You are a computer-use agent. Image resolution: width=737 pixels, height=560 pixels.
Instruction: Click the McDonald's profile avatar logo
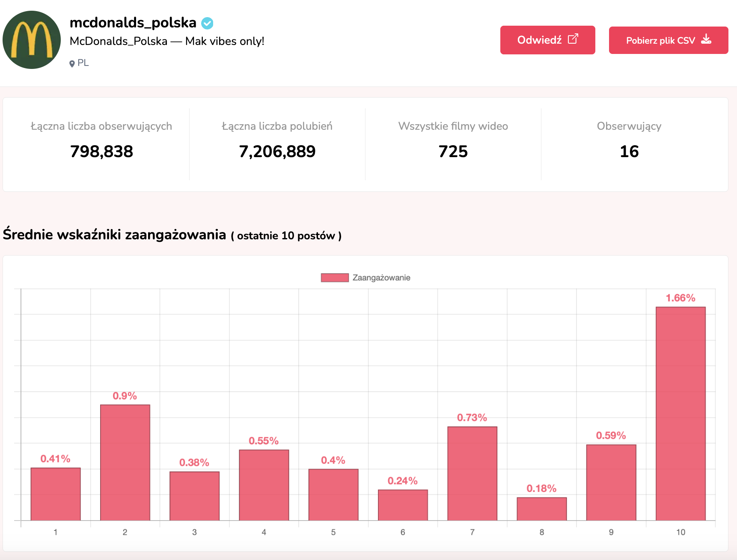coord(32,40)
